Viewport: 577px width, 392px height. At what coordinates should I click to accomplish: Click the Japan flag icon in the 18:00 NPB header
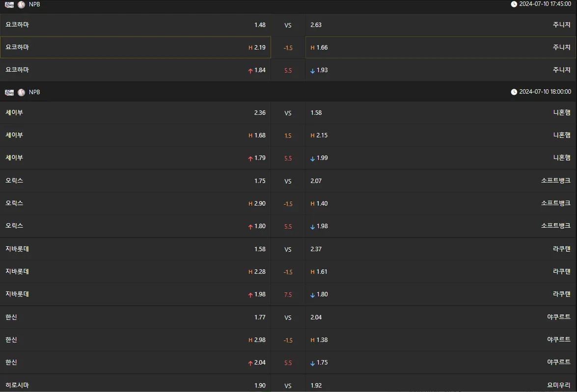click(9, 92)
